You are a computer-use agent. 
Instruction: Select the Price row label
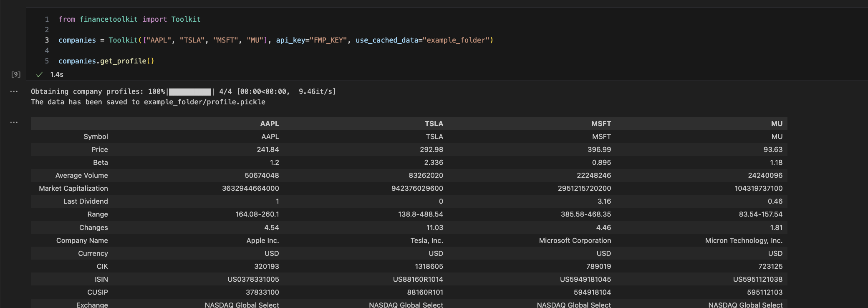(x=100, y=149)
